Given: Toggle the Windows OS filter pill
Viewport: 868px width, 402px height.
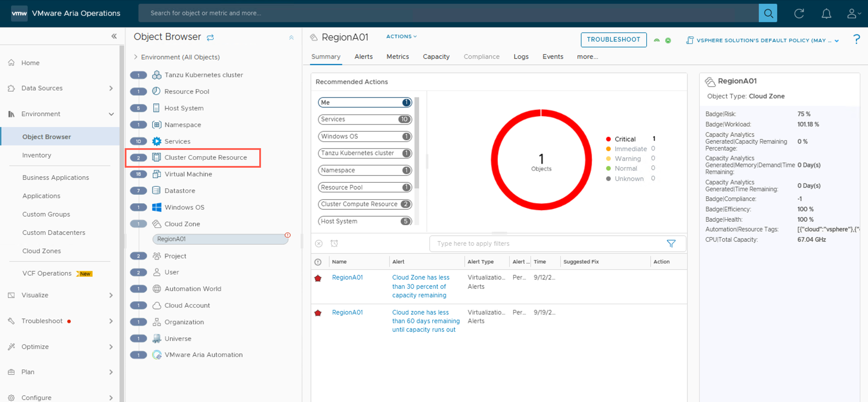Looking at the screenshot, I should [x=364, y=136].
